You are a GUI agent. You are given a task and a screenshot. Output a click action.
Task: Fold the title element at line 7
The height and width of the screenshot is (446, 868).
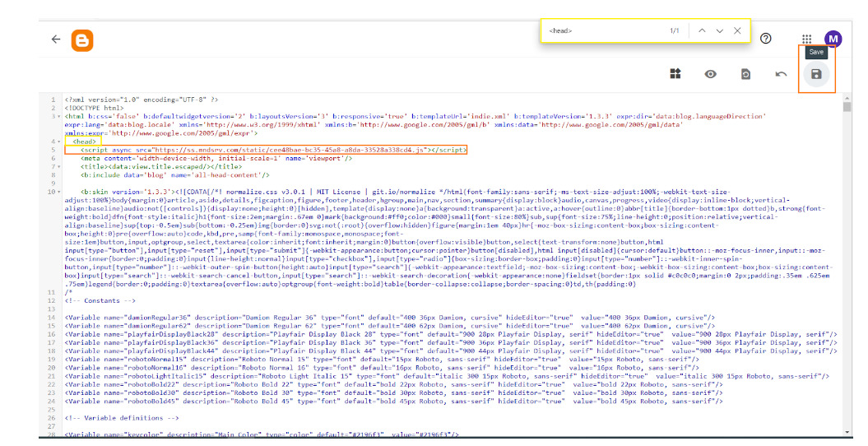tap(59, 166)
